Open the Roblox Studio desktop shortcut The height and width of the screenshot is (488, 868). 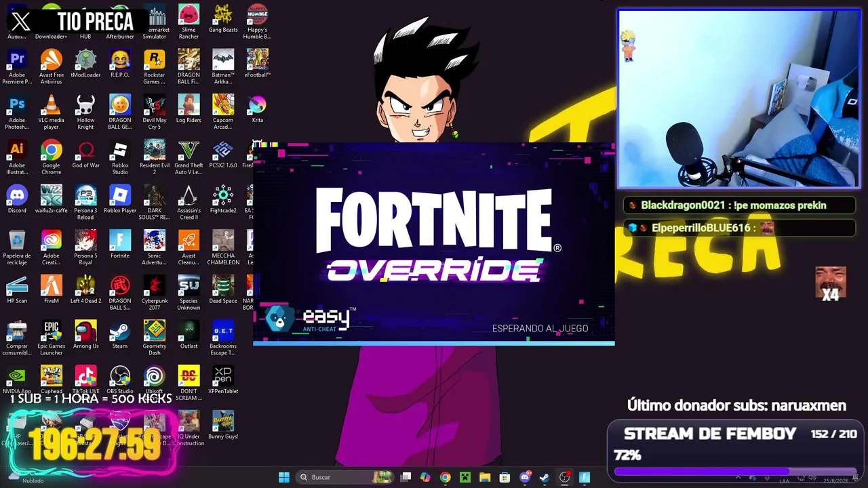[120, 157]
